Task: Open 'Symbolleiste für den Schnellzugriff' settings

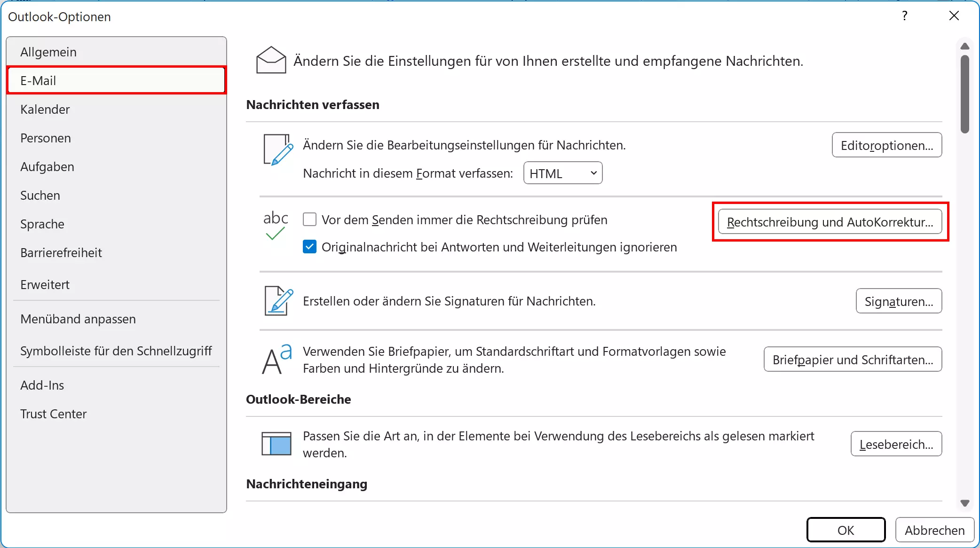Action: pos(117,351)
